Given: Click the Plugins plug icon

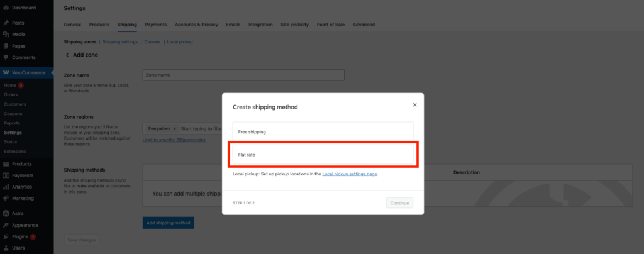Looking at the screenshot, I should click(6, 237).
